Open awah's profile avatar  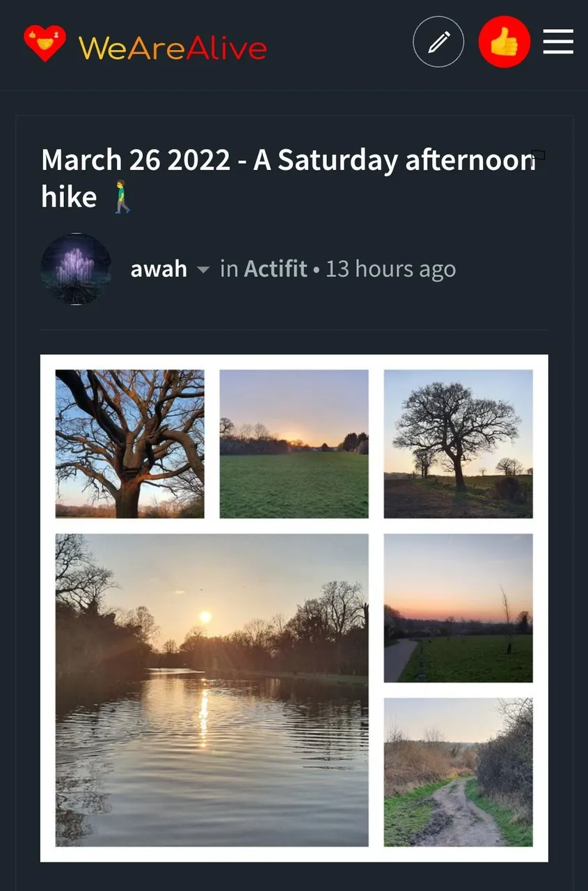(x=76, y=269)
